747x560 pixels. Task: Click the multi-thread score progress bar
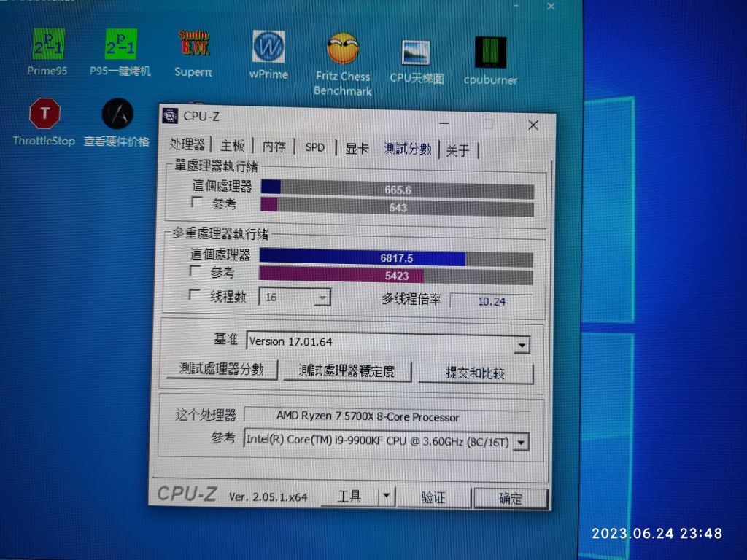click(x=365, y=258)
